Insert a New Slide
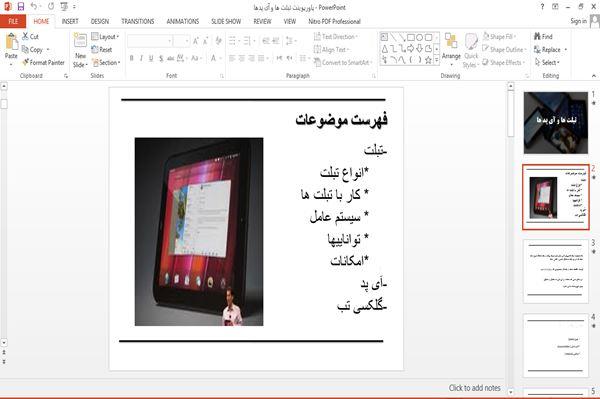600x399 pixels. coord(80,50)
